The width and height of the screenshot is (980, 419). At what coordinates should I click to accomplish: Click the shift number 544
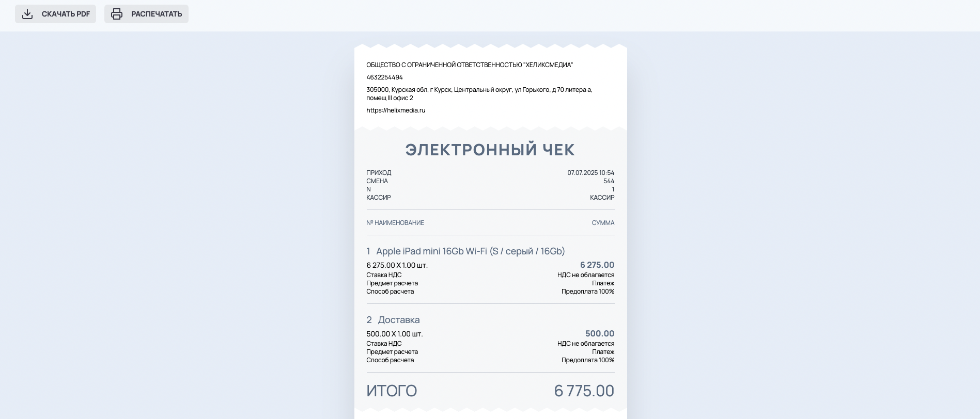click(x=609, y=181)
